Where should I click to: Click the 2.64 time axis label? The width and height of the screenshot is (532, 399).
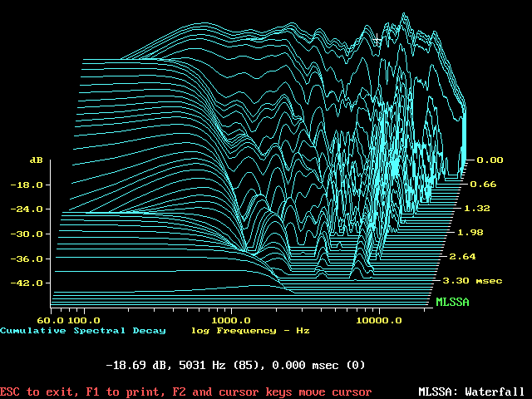tap(462, 257)
